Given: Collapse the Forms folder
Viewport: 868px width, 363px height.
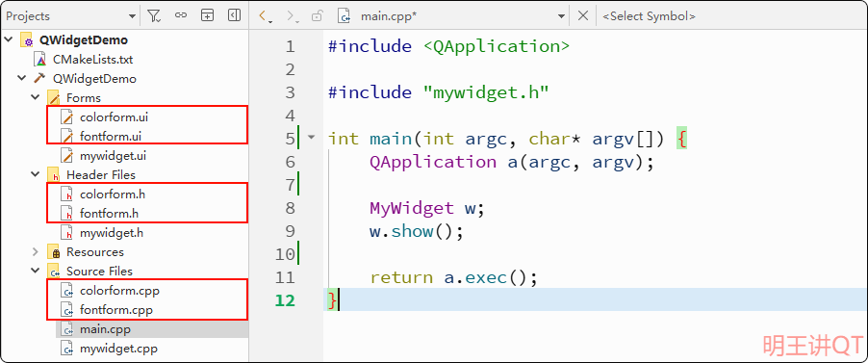Looking at the screenshot, I should point(36,97).
